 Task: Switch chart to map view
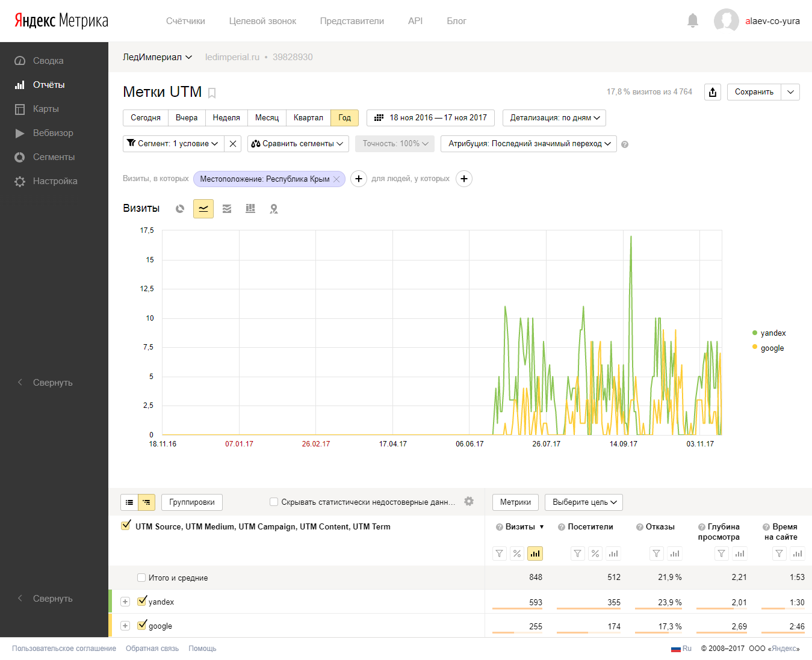[274, 209]
